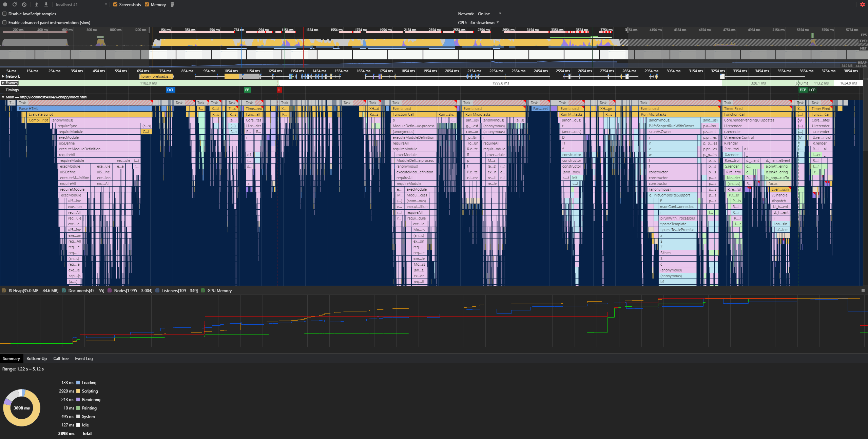868x439 pixels.
Task: Open the red capture settings gear
Action: (862, 4)
